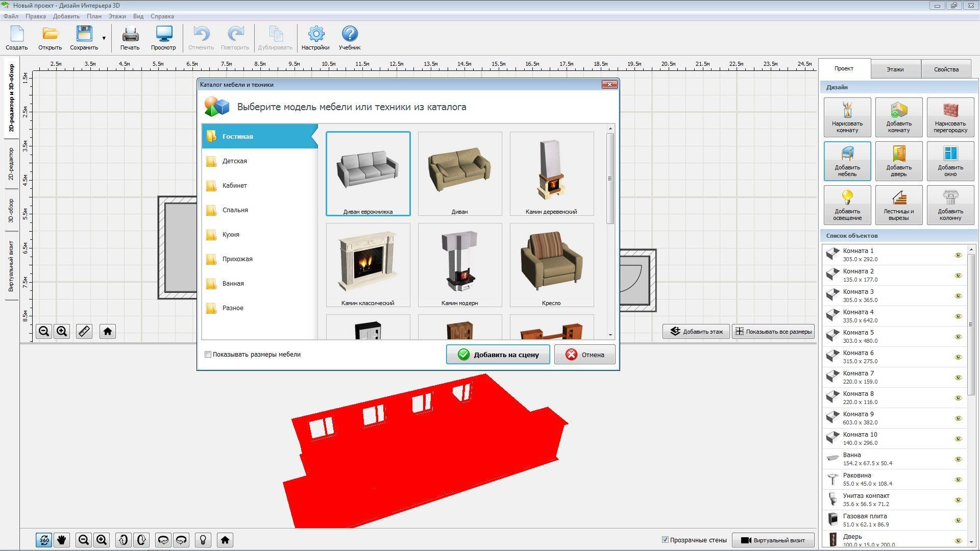Open the Правка menu
The image size is (980, 551).
(35, 16)
